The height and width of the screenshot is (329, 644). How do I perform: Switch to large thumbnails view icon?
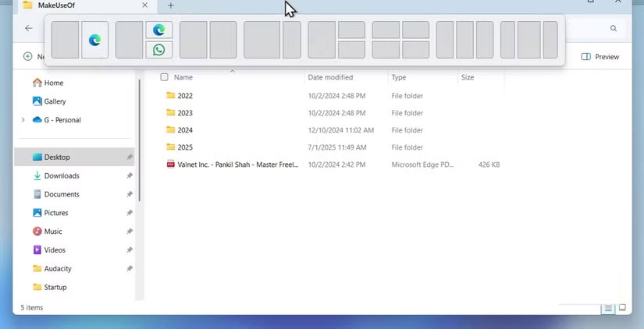623,309
